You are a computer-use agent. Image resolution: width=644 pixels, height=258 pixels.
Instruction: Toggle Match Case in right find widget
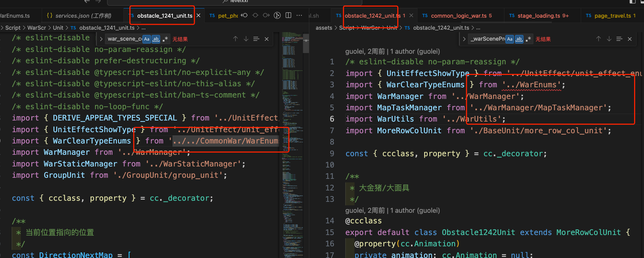pos(510,39)
